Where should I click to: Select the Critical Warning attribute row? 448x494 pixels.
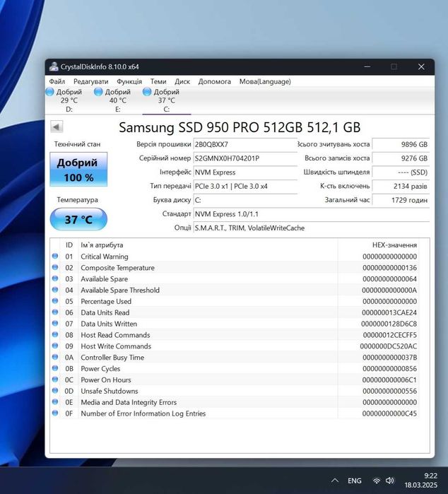[x=235, y=257]
